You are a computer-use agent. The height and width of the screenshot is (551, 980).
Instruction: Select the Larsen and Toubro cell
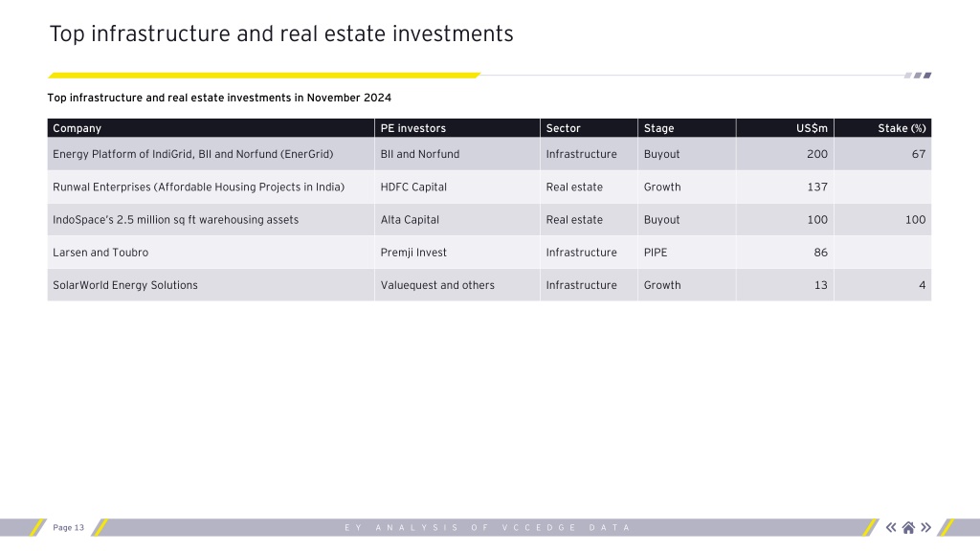[211, 253]
